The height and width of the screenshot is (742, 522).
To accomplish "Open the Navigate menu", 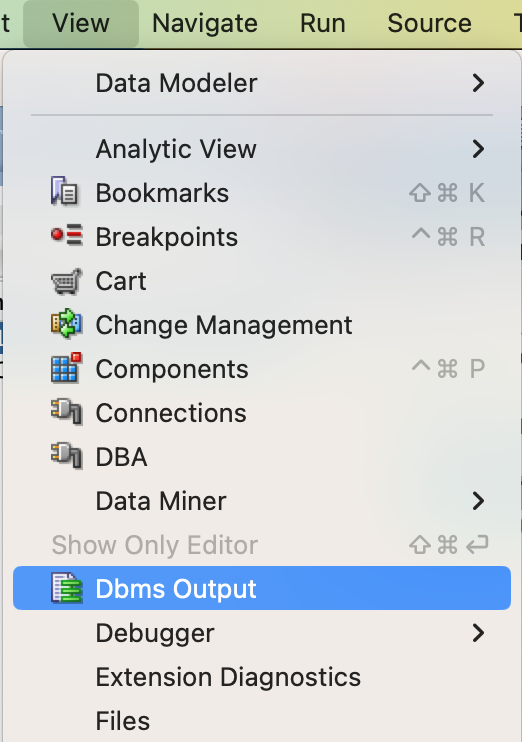I will coord(205,23).
